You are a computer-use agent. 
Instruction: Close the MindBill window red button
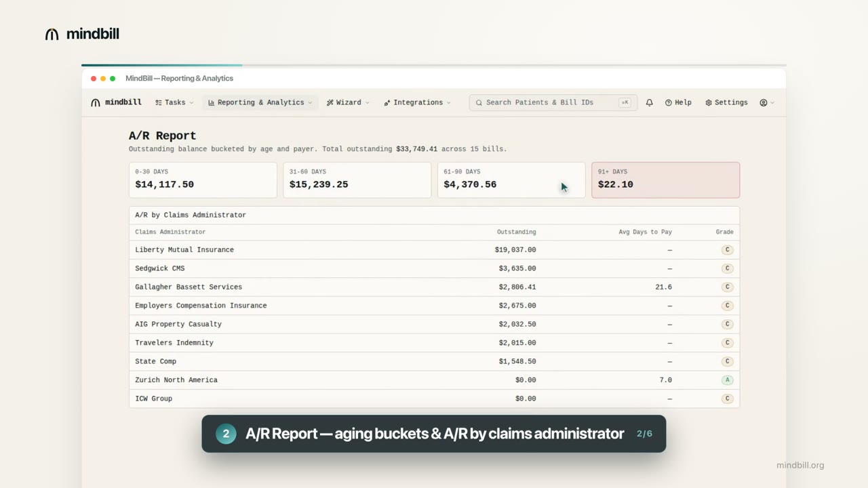[x=94, y=79]
